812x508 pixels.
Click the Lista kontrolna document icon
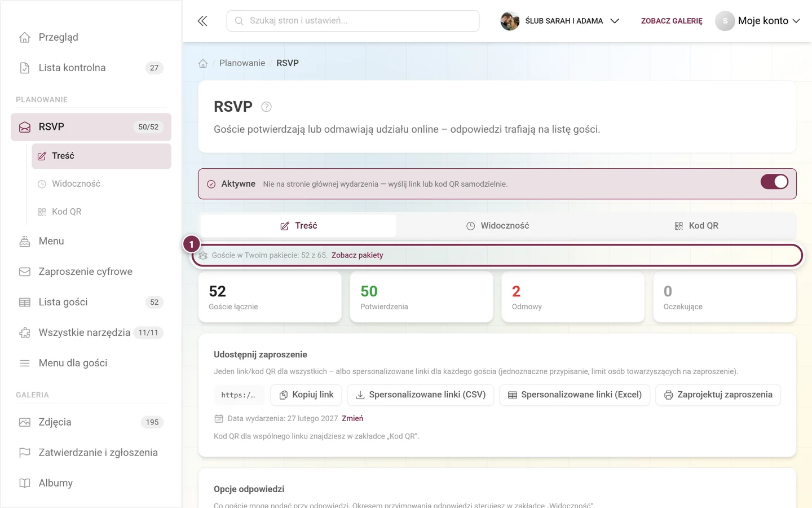(25, 68)
